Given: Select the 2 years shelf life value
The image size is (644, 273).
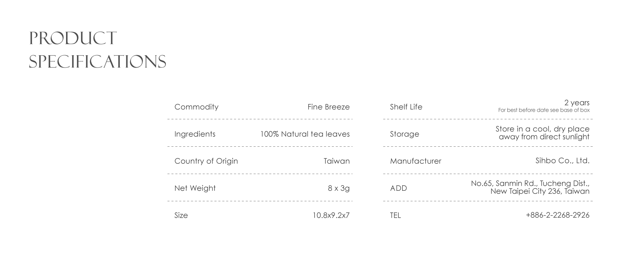Looking at the screenshot, I should pos(577,103).
